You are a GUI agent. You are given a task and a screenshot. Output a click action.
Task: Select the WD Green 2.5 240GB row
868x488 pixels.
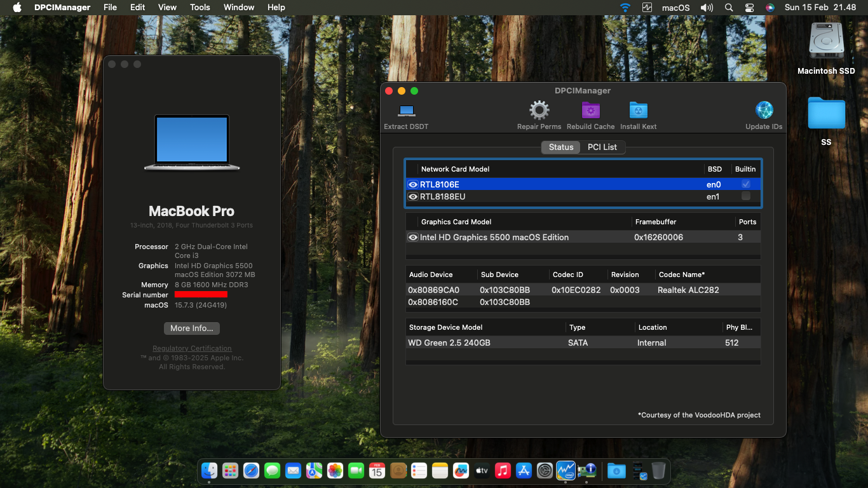(583, 342)
